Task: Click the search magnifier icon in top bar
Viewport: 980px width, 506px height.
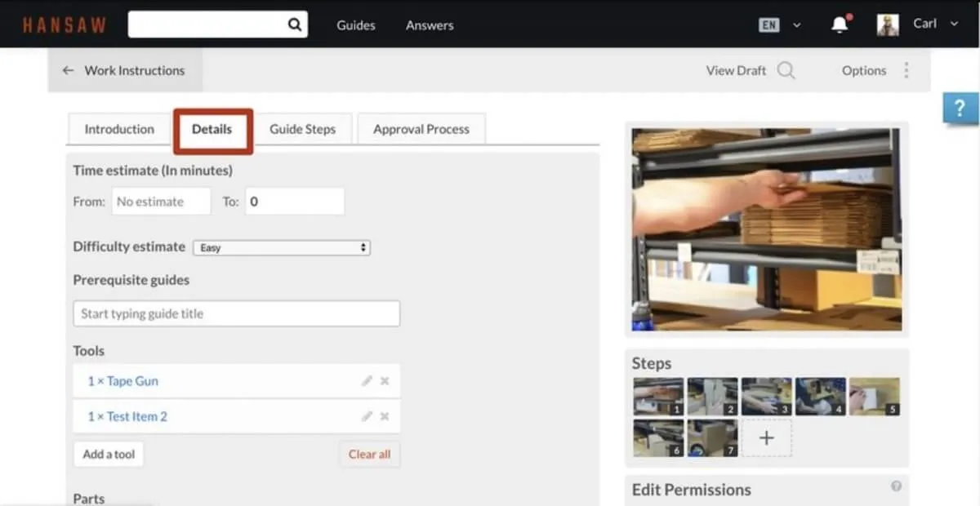Action: (295, 24)
